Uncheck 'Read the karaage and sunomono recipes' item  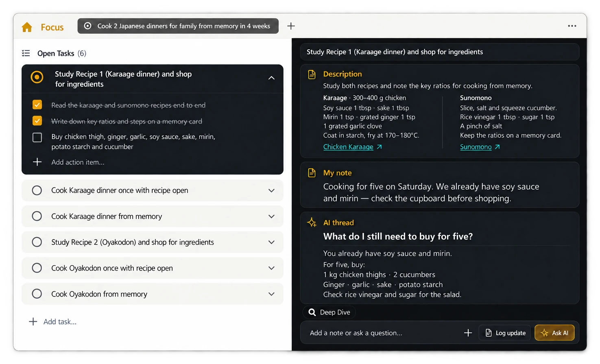(37, 105)
